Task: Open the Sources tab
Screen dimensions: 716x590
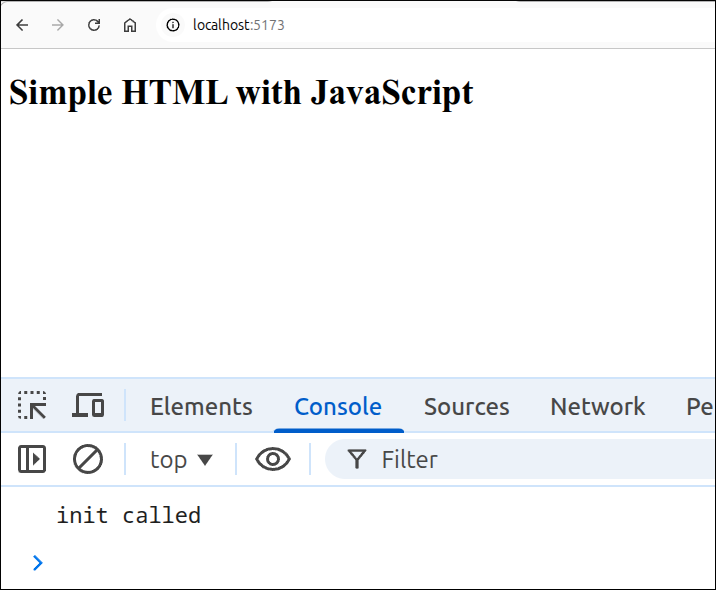Action: tap(466, 406)
